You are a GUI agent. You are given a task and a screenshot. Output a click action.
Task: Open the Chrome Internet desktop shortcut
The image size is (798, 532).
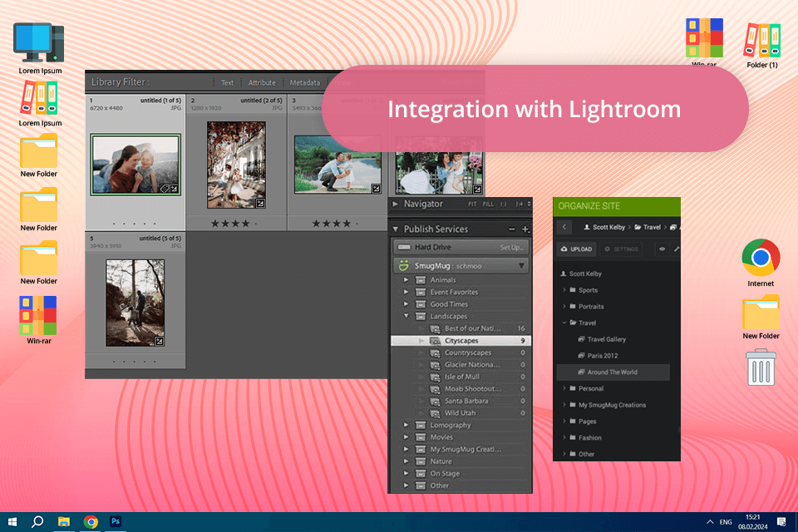[x=761, y=258]
